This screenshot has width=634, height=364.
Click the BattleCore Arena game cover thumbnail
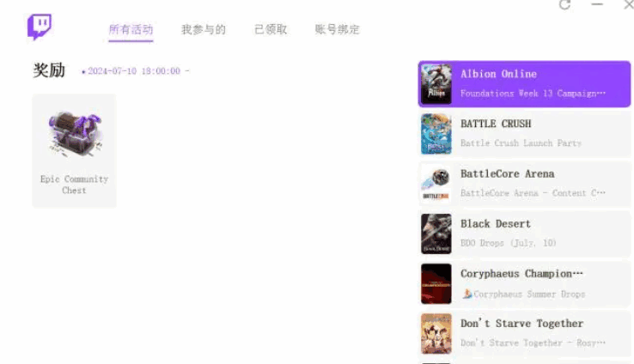pos(436,184)
